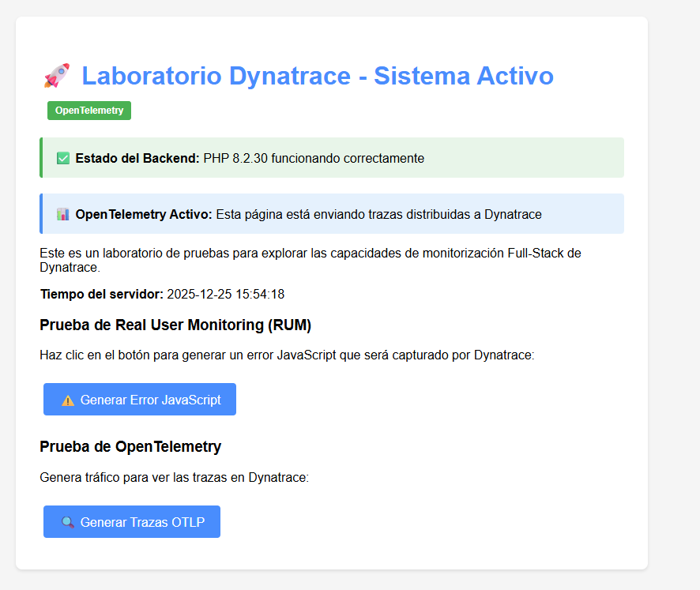
Task: Click the Prueba de Real User Monitoring heading
Action: tap(175, 325)
